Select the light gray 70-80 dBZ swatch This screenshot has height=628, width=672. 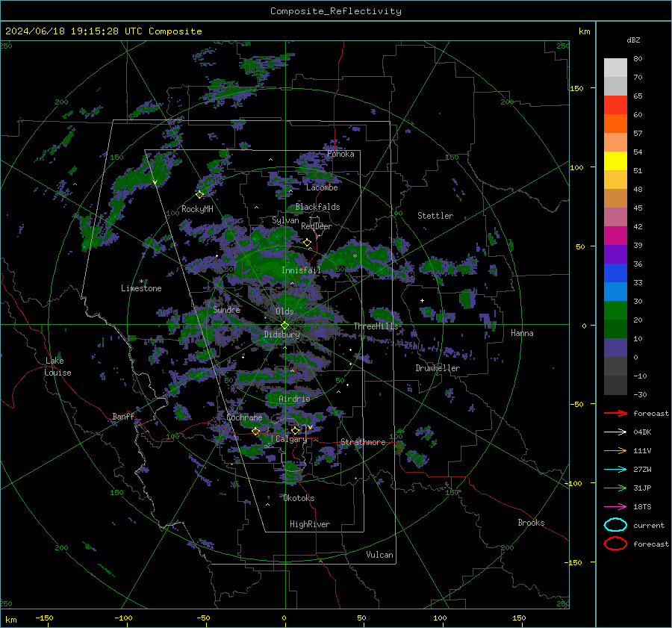[x=615, y=68]
